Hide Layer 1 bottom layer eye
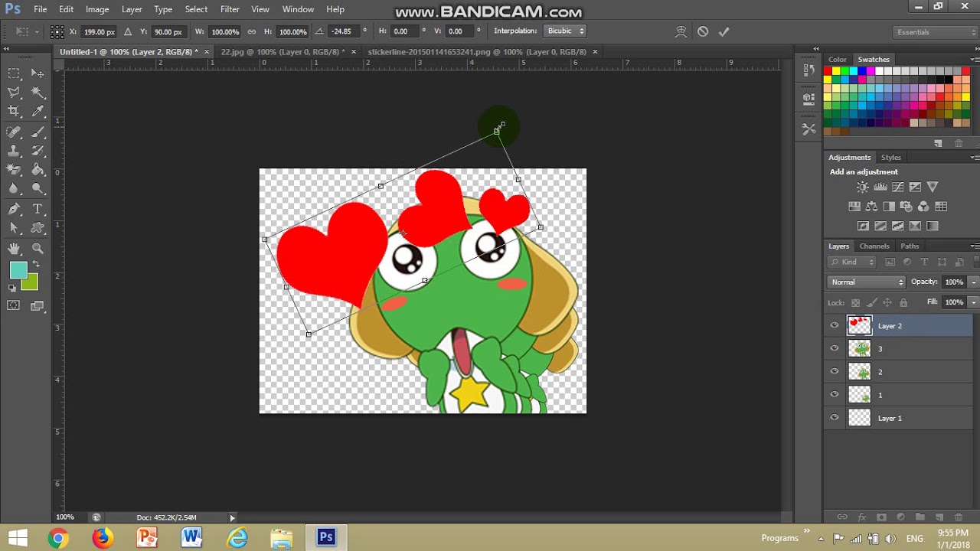980x551 pixels. [x=835, y=418]
